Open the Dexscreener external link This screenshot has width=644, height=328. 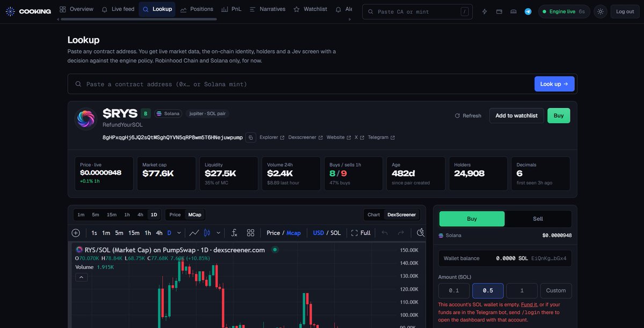[305, 137]
